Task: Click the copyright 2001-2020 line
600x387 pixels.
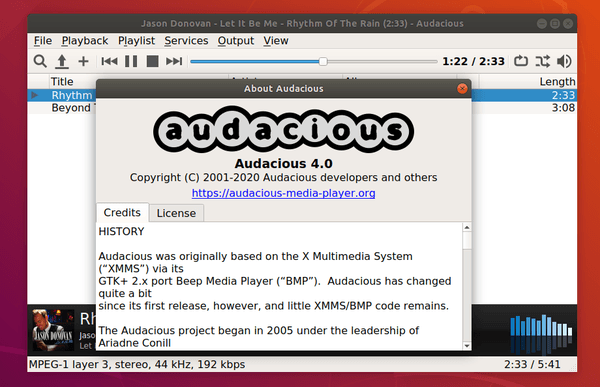Action: [x=284, y=178]
